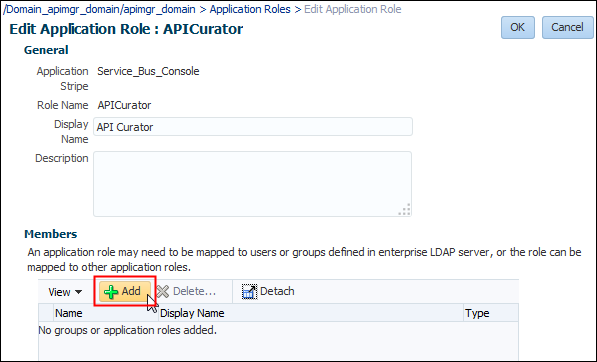The width and height of the screenshot is (597, 362).
Task: Detach the members table
Action: point(268,292)
